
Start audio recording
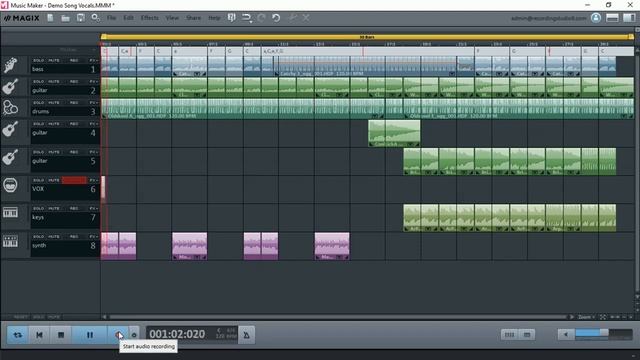click(x=118, y=335)
